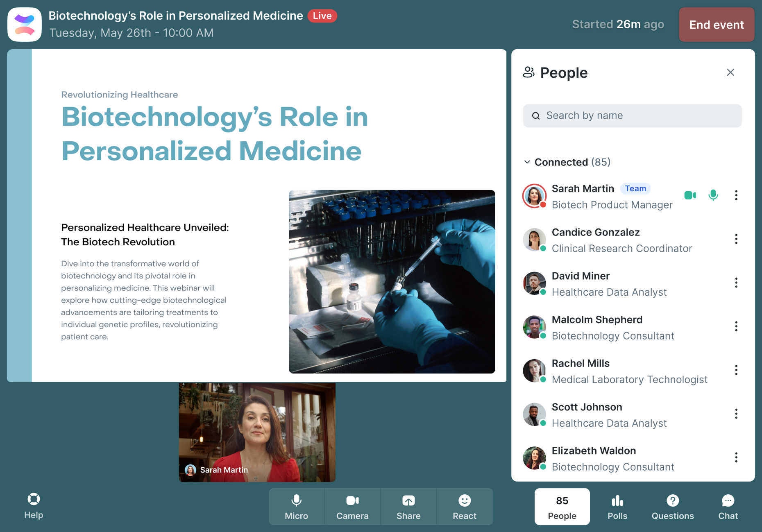Select the name Elizabeth Waldon
This screenshot has height=532, width=762.
tap(594, 451)
